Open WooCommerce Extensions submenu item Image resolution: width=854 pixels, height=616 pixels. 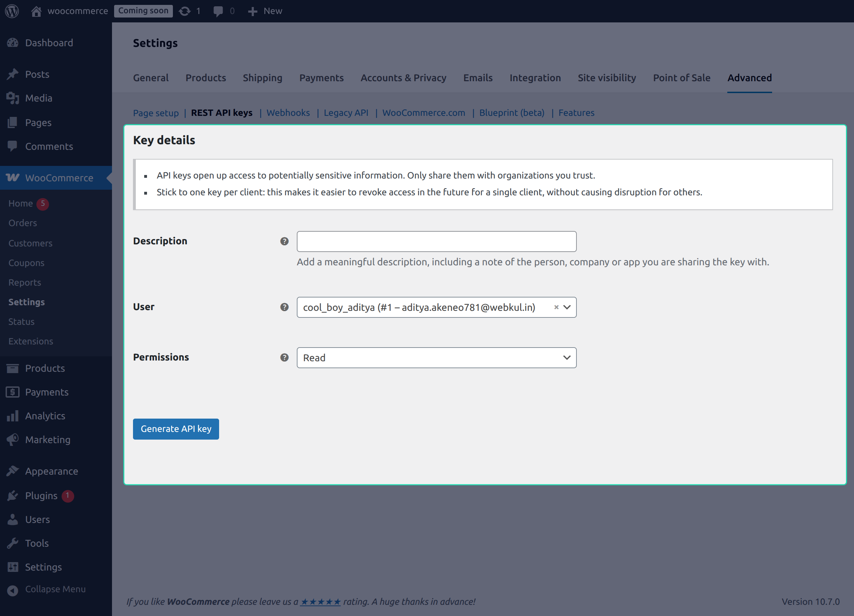pos(30,341)
